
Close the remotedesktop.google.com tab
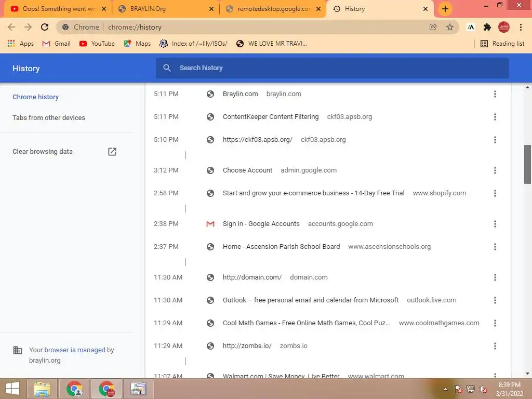318,9
